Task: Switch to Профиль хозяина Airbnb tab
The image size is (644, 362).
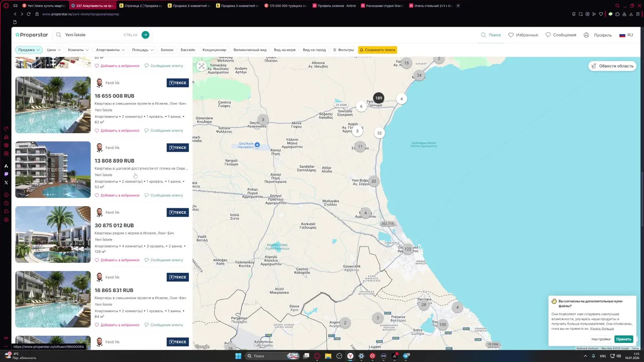Action: coord(334,6)
